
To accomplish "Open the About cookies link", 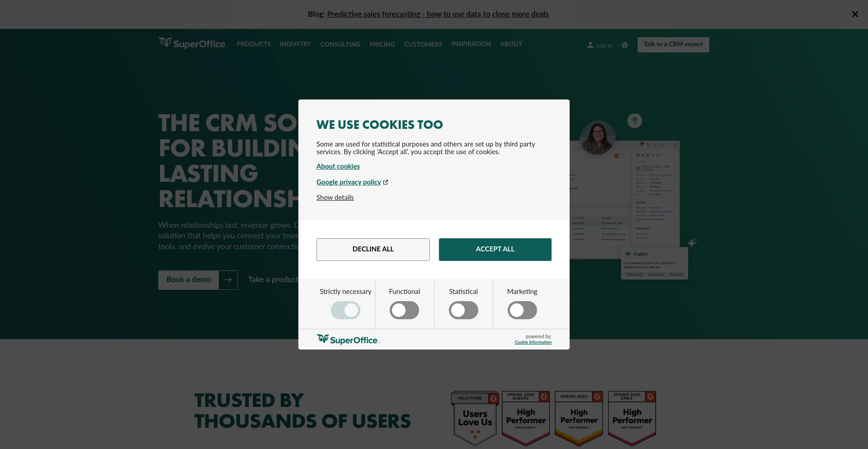I will tap(338, 166).
